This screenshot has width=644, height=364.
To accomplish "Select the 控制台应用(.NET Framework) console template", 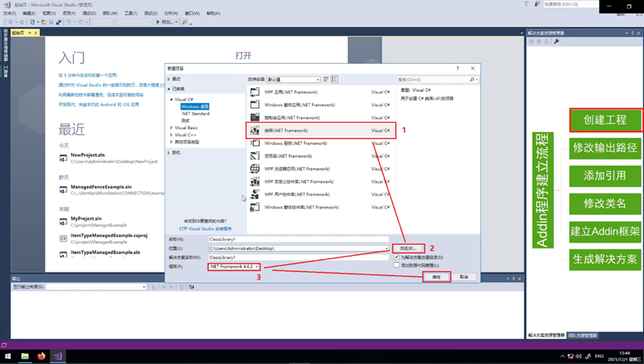I will click(321, 118).
